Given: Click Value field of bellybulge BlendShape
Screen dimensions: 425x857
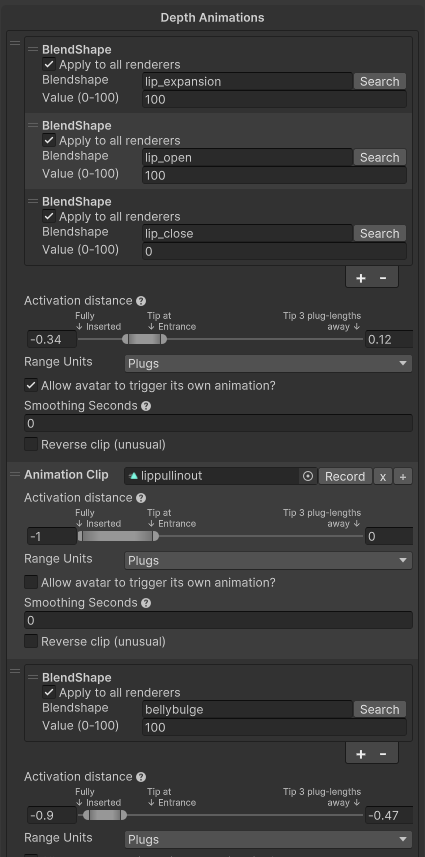Looking at the screenshot, I should click(x=274, y=727).
